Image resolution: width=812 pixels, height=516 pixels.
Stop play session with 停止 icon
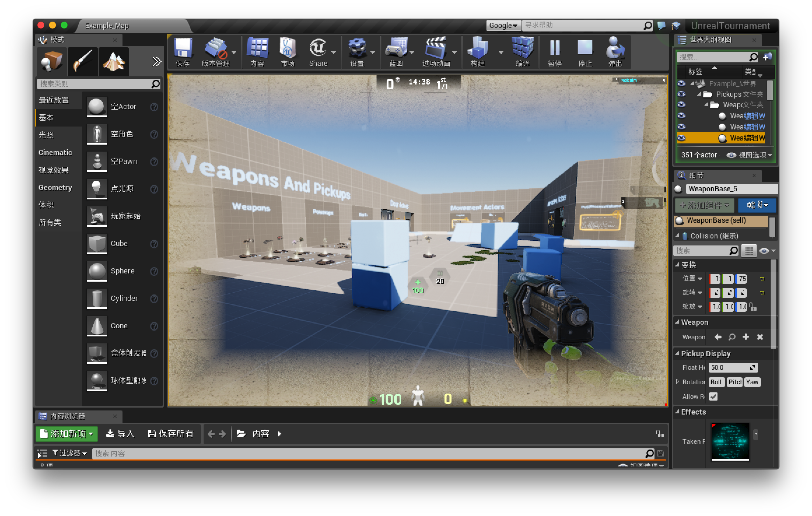click(585, 48)
